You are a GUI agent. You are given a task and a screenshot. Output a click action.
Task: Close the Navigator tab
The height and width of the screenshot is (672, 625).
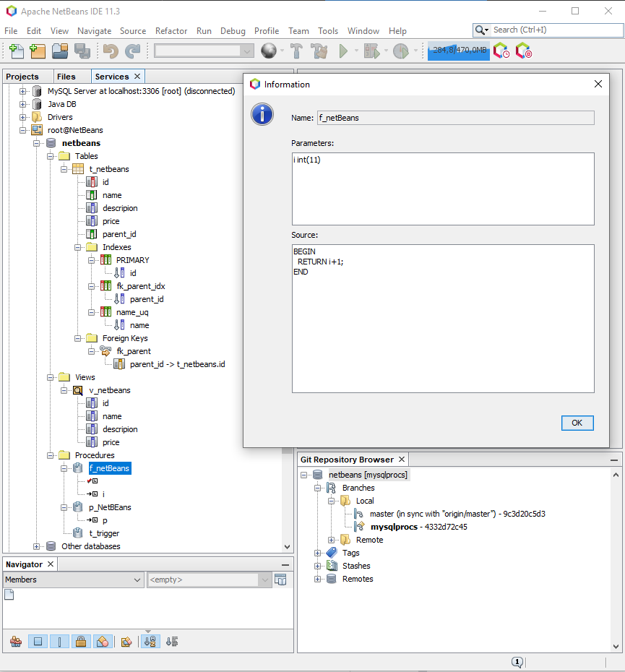(51, 564)
